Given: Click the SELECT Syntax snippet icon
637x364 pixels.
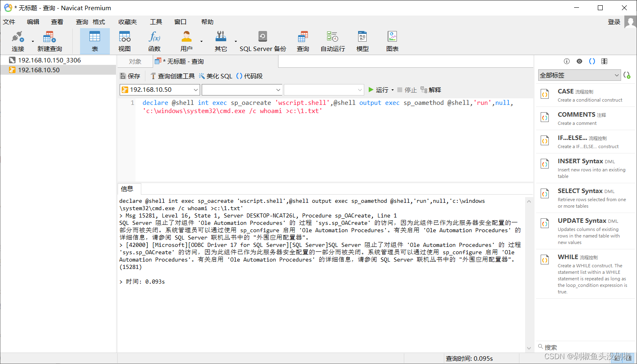Looking at the screenshot, I should 545,194.
